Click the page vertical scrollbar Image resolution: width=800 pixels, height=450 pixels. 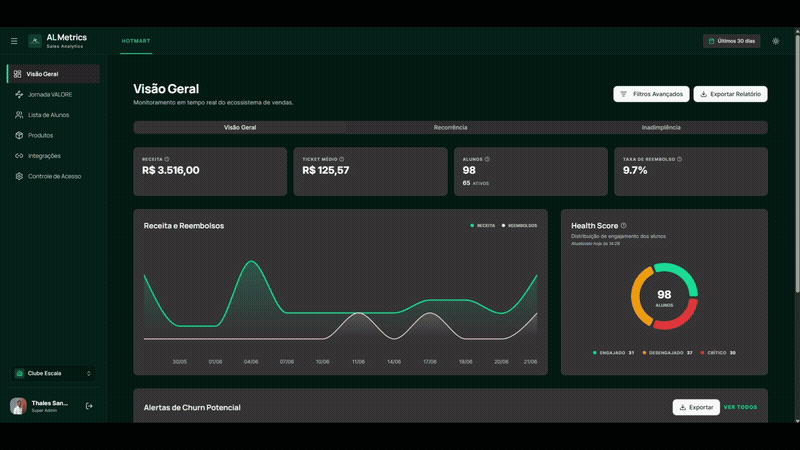click(797, 163)
